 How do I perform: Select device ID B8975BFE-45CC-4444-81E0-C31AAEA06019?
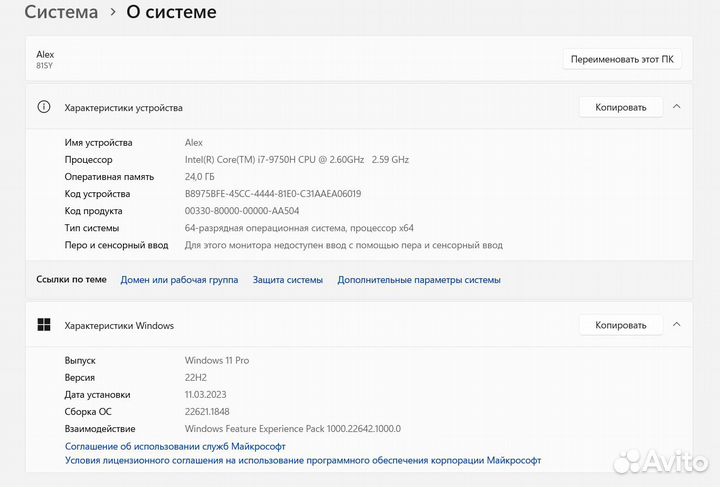273,194
